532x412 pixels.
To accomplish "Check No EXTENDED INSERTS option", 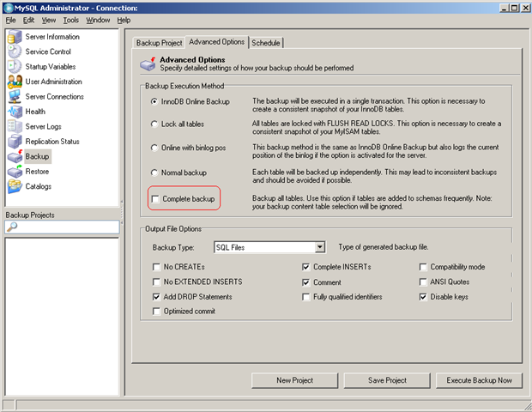I will 156,282.
